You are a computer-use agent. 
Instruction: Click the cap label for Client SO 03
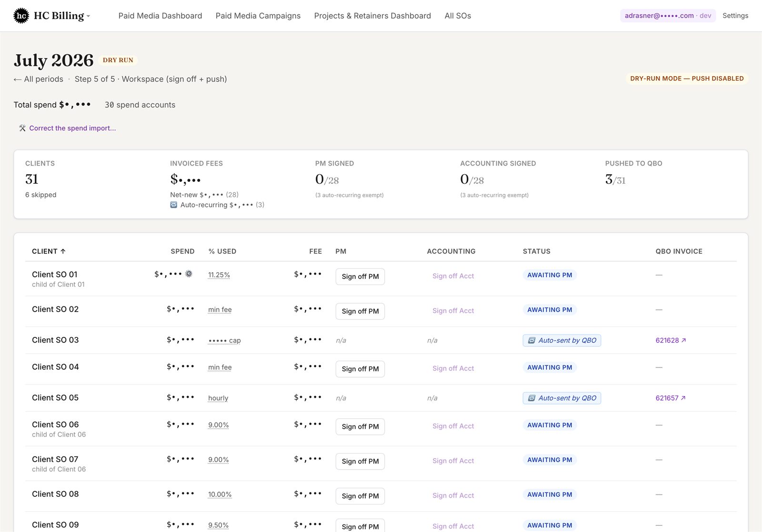[224, 341]
